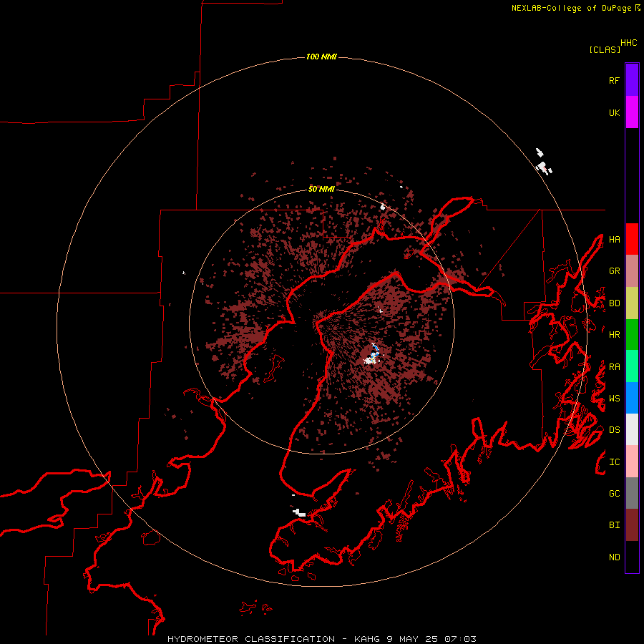Click the RA light green legend swatch
644x644 pixels.
632,366
